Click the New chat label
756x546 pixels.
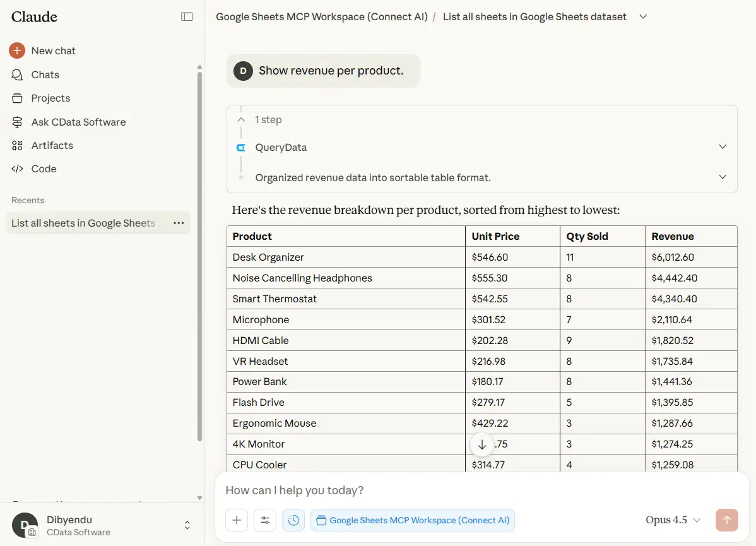[54, 50]
